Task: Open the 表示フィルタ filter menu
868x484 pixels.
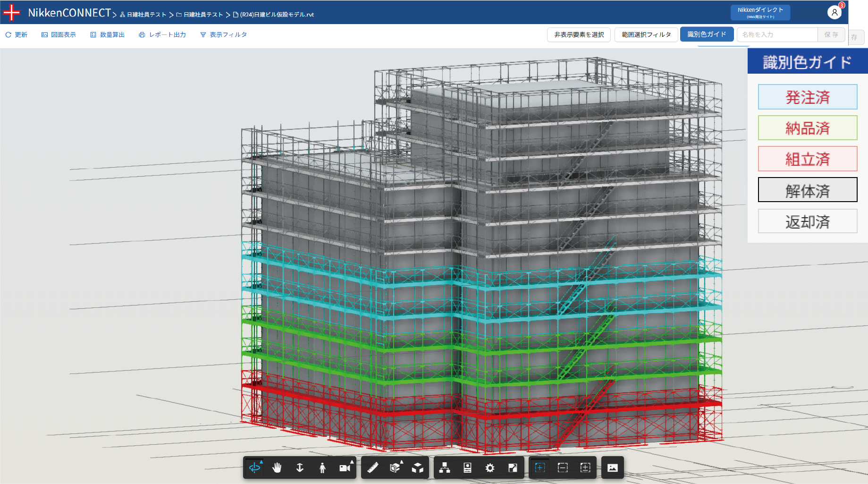Action: 224,35
